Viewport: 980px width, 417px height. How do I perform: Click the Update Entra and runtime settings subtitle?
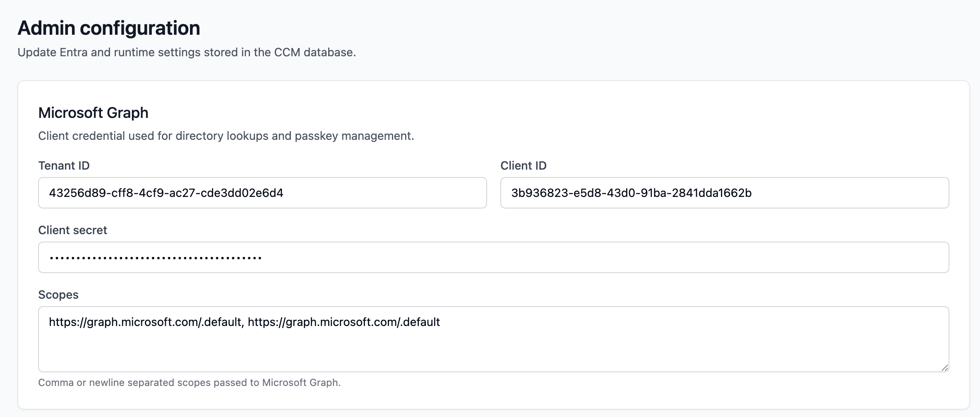(x=187, y=53)
